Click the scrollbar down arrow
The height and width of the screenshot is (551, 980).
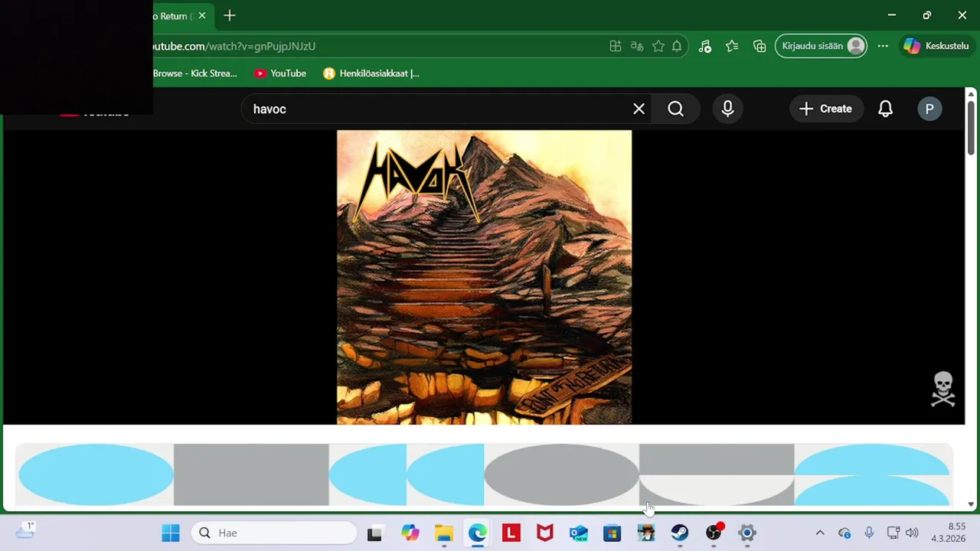coord(971,504)
